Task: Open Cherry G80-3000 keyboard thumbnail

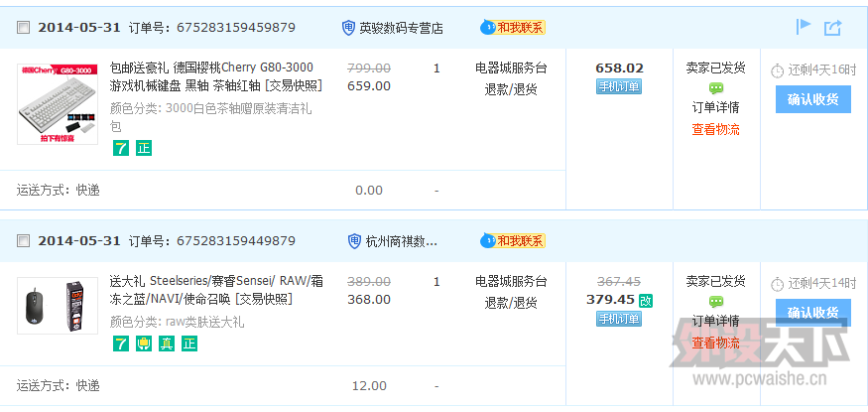Action: tap(58, 104)
